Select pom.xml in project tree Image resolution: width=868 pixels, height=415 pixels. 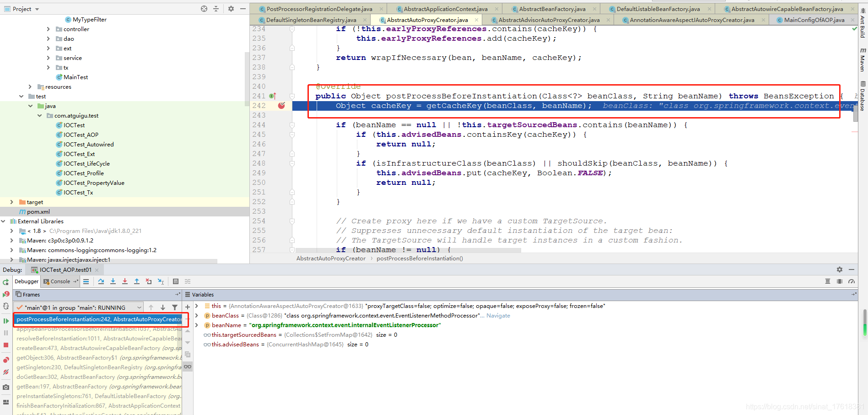(38, 211)
